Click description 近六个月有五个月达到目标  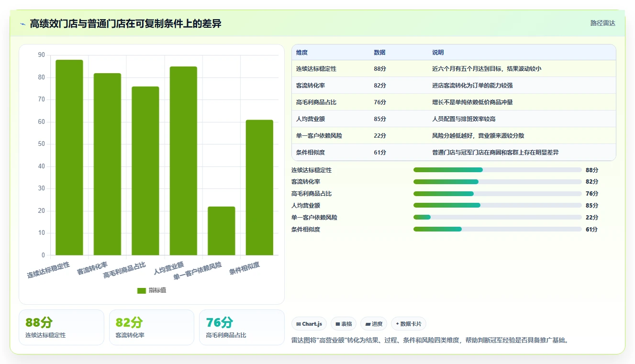pos(487,69)
